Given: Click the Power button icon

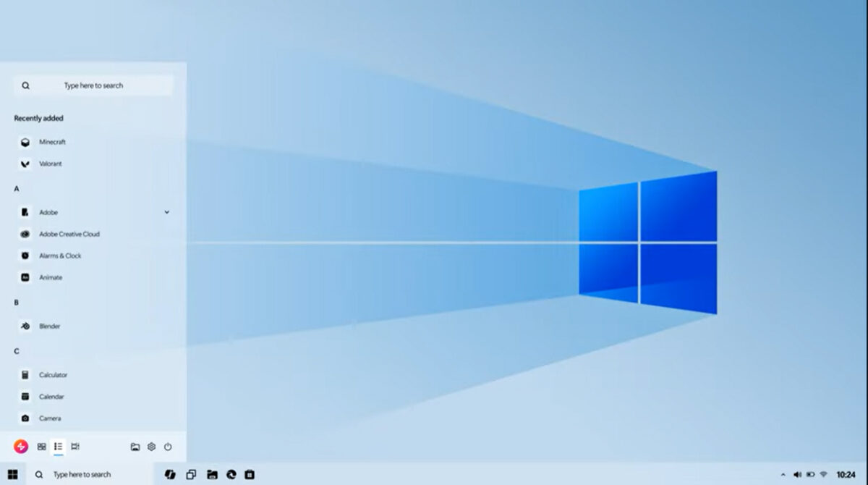Looking at the screenshot, I should 168,447.
